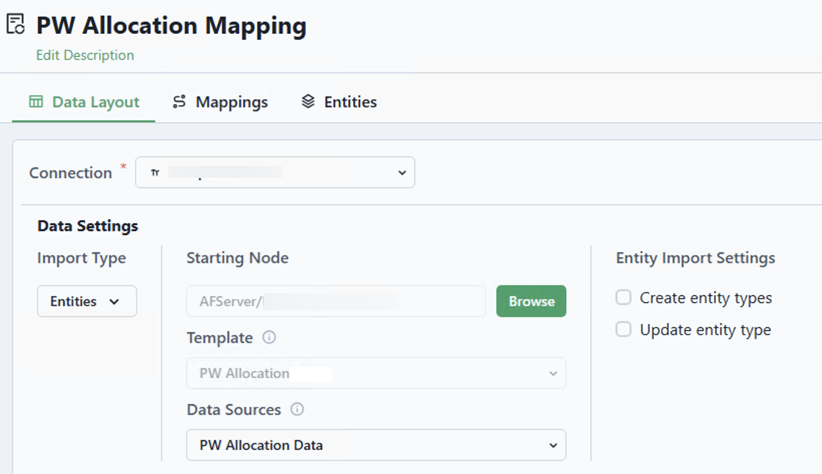The height and width of the screenshot is (474, 822).
Task: Click the Data Sources info icon
Action: pos(297,409)
